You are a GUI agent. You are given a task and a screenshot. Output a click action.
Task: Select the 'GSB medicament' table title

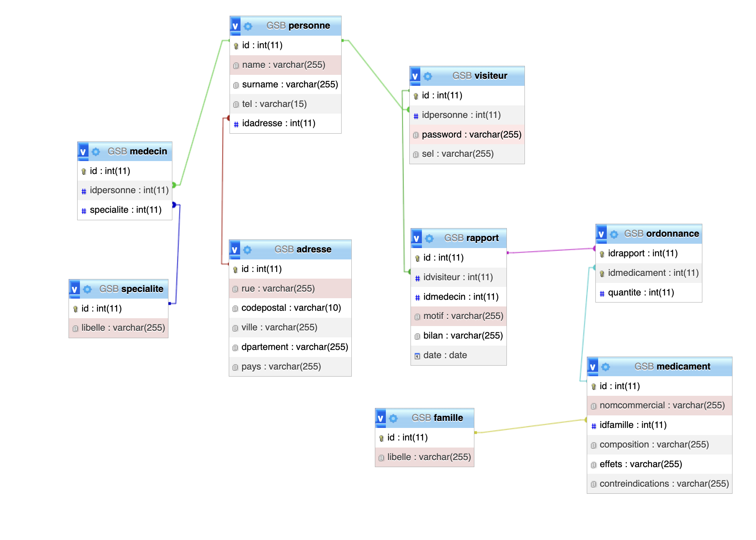(x=672, y=366)
